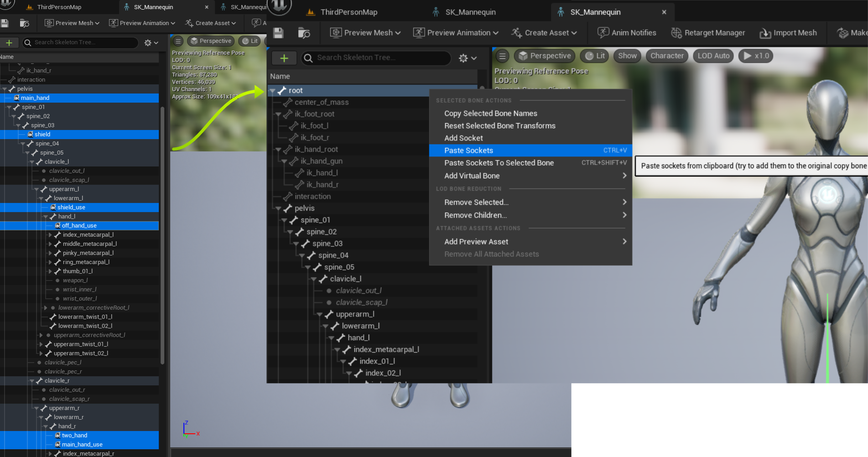The width and height of the screenshot is (868, 457).
Task: Toggle the Lit view mode button
Action: coord(595,56)
